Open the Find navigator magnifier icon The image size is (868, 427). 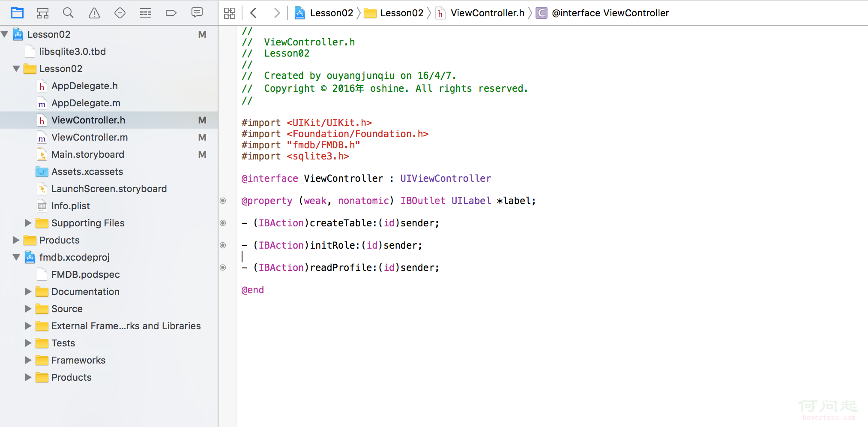point(68,13)
